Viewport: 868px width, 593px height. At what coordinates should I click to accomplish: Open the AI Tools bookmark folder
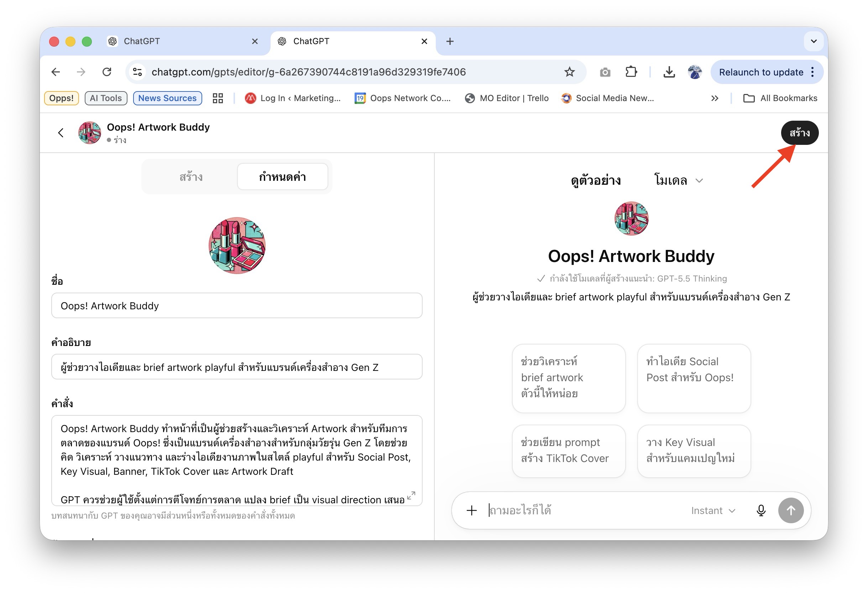pyautogui.click(x=106, y=98)
